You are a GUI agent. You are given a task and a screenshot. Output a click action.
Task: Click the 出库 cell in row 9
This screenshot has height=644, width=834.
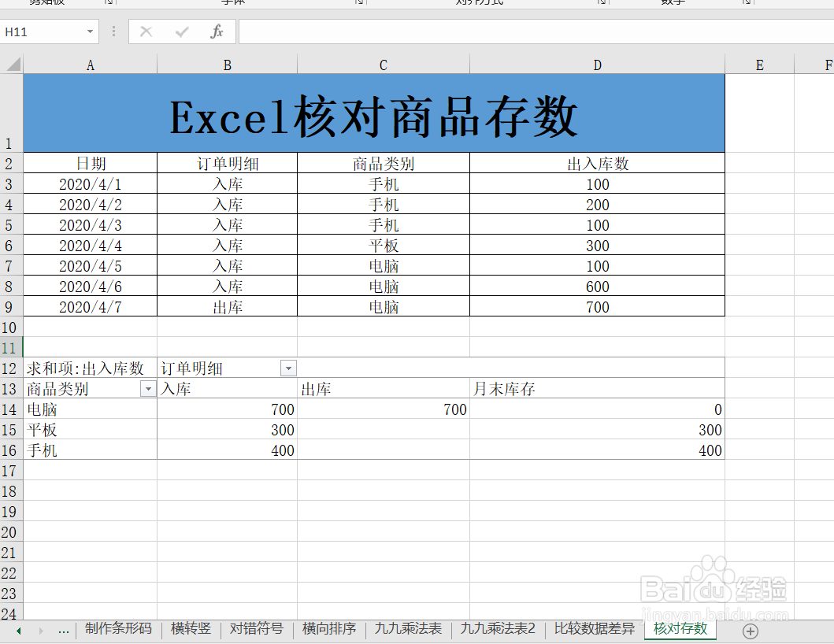[x=227, y=307]
